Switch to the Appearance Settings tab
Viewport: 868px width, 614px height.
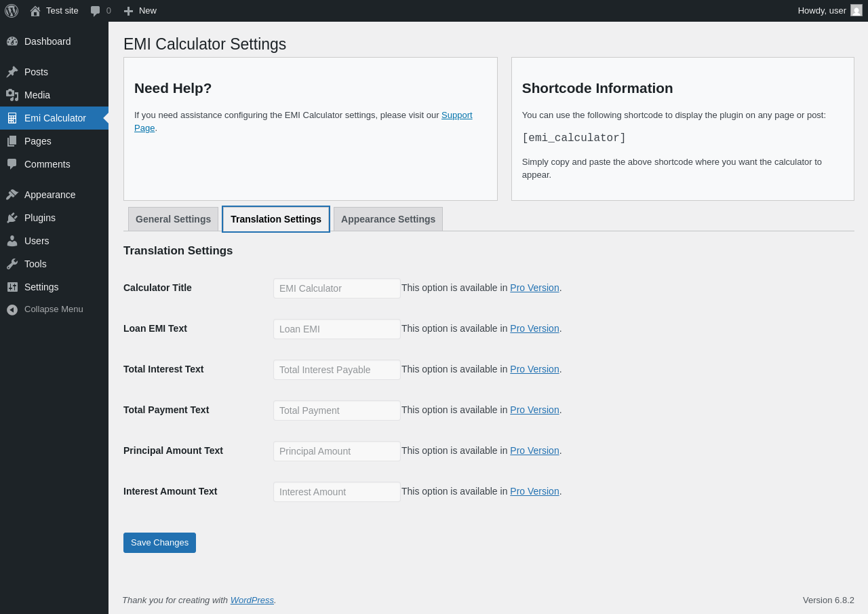[x=388, y=219]
